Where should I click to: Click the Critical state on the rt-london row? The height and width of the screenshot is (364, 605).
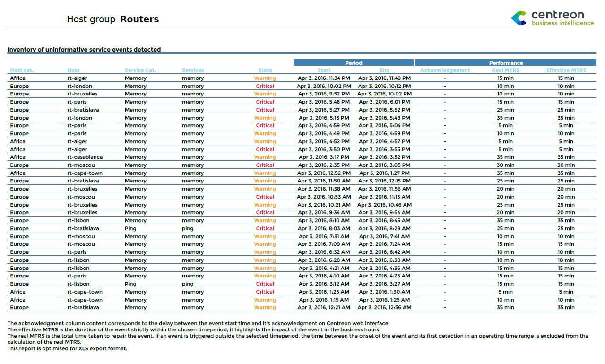265,86
